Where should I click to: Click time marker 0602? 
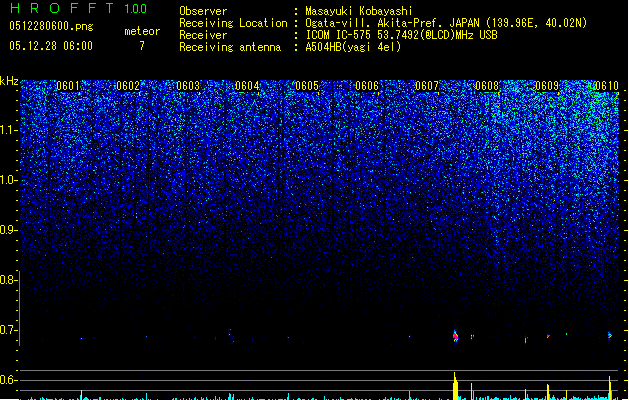[128, 86]
